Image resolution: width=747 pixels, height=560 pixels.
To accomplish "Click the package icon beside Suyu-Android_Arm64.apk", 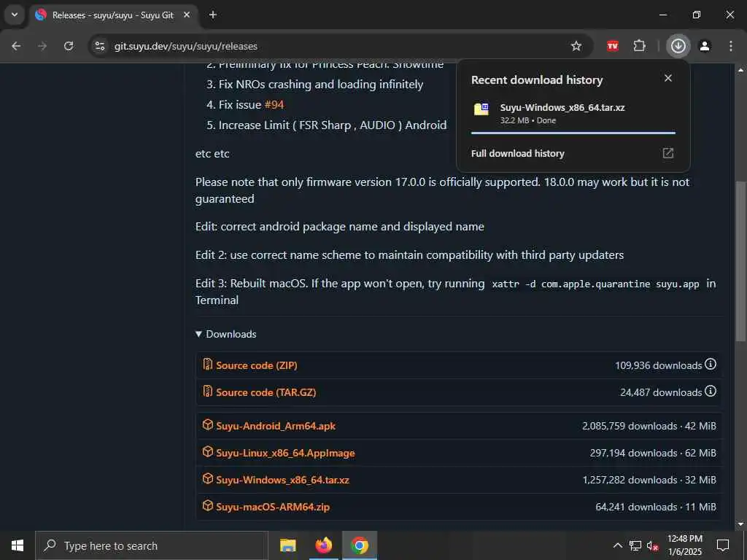I will click(208, 425).
